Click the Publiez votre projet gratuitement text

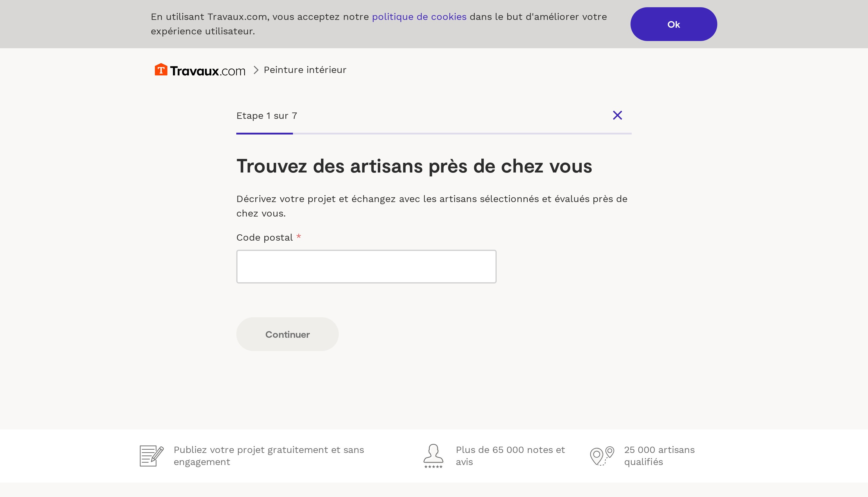(x=269, y=456)
